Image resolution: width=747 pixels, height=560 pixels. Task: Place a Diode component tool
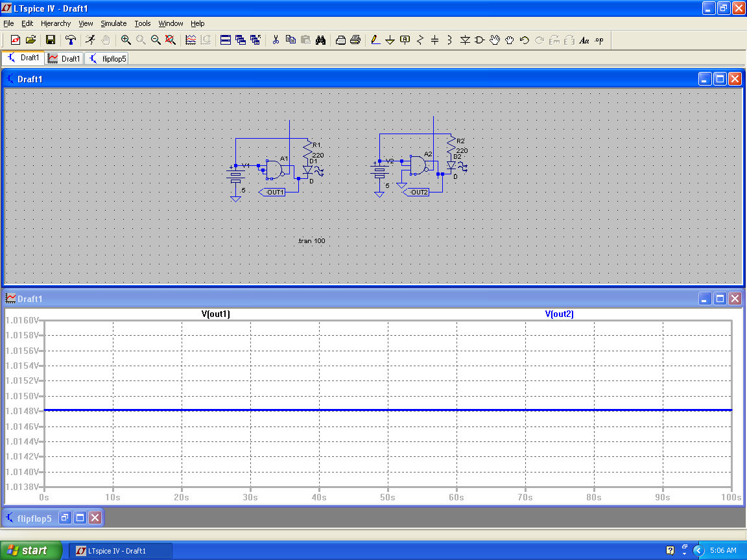click(465, 40)
